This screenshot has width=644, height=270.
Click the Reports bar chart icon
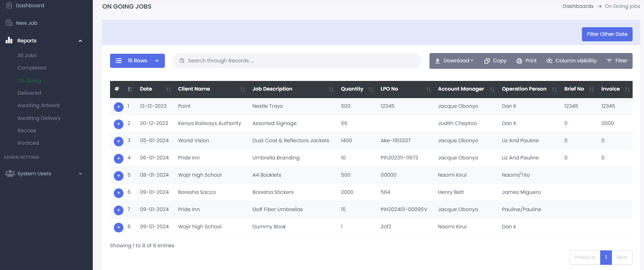[x=9, y=40]
